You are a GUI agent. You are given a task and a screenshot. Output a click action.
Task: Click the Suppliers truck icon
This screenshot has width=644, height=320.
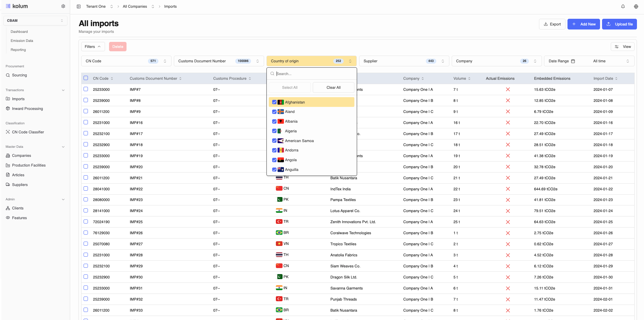pyautogui.click(x=8, y=185)
